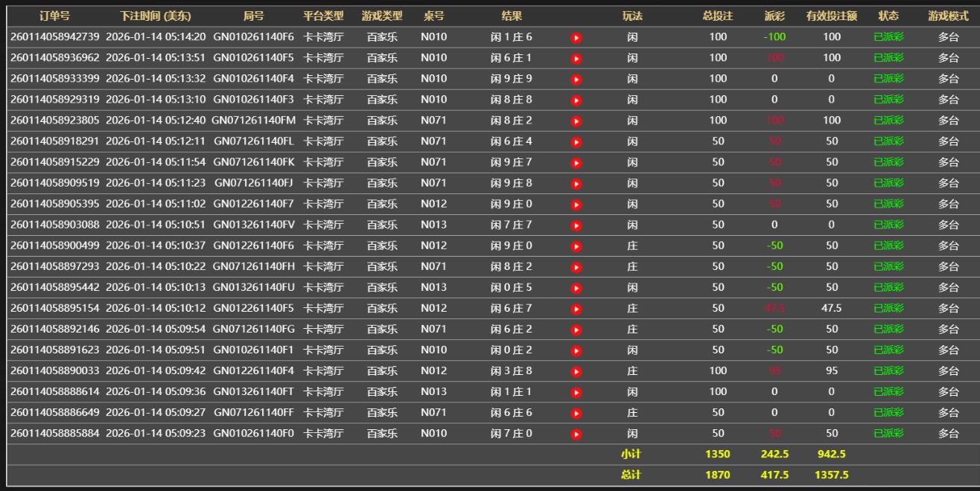Open video replay for round GN071261140FM

576,121
